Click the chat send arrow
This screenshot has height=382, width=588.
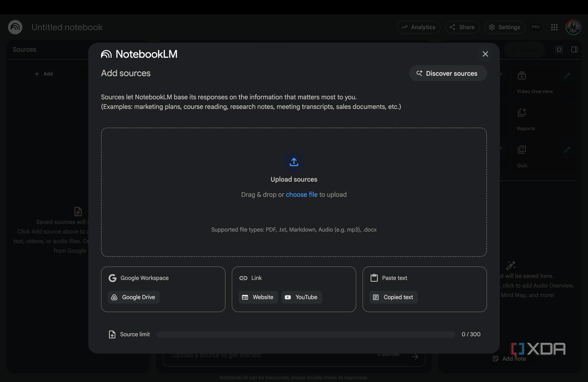[x=415, y=356]
